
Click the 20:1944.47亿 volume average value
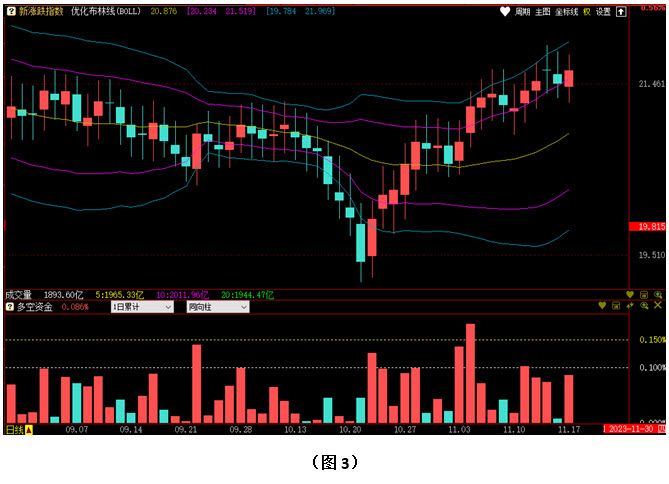(247, 295)
